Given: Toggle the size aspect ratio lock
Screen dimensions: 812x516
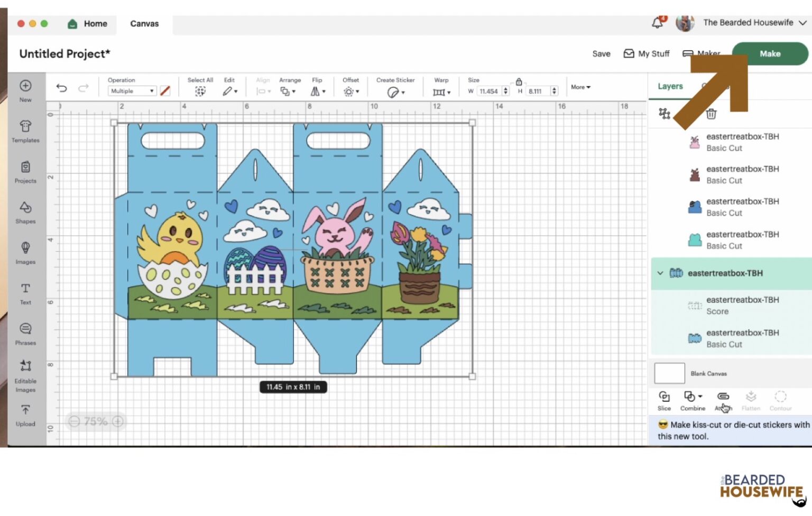Looking at the screenshot, I should pos(519,81).
